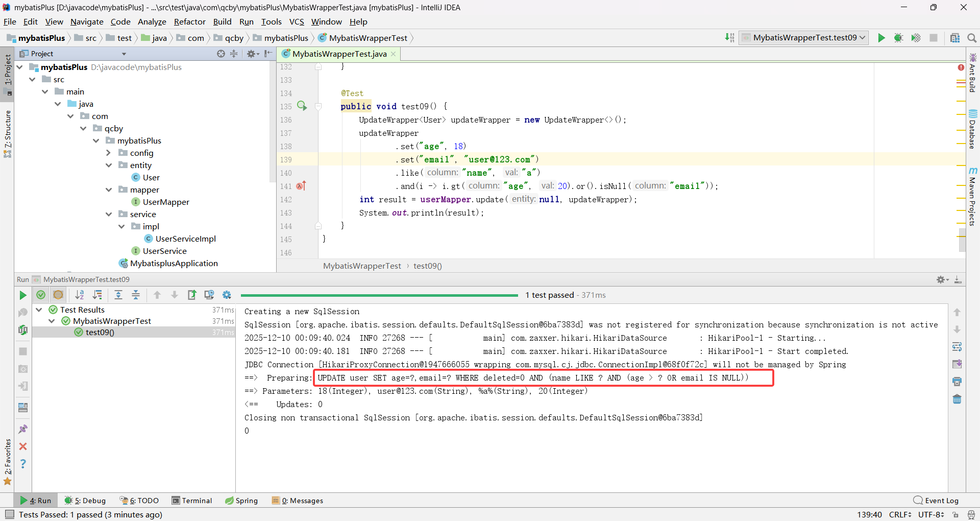Click editor vertical scrollbar thumb
The height and width of the screenshot is (521, 980).
(x=962, y=240)
